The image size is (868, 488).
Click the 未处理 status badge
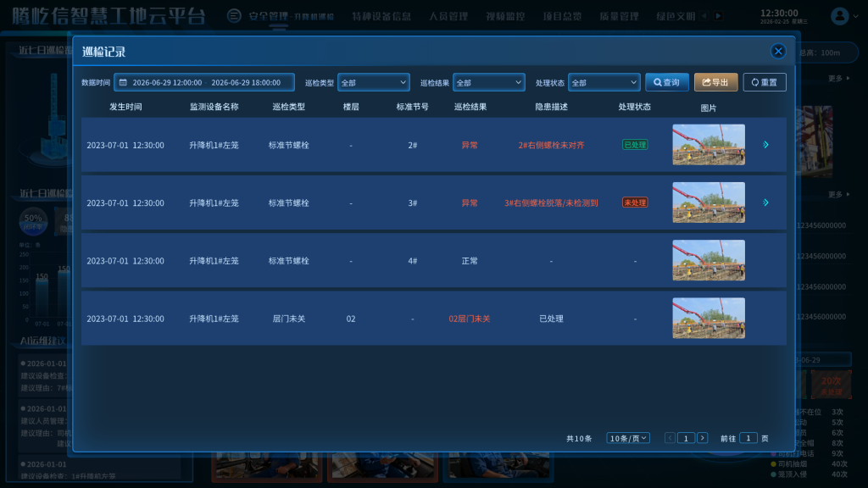pyautogui.click(x=634, y=202)
